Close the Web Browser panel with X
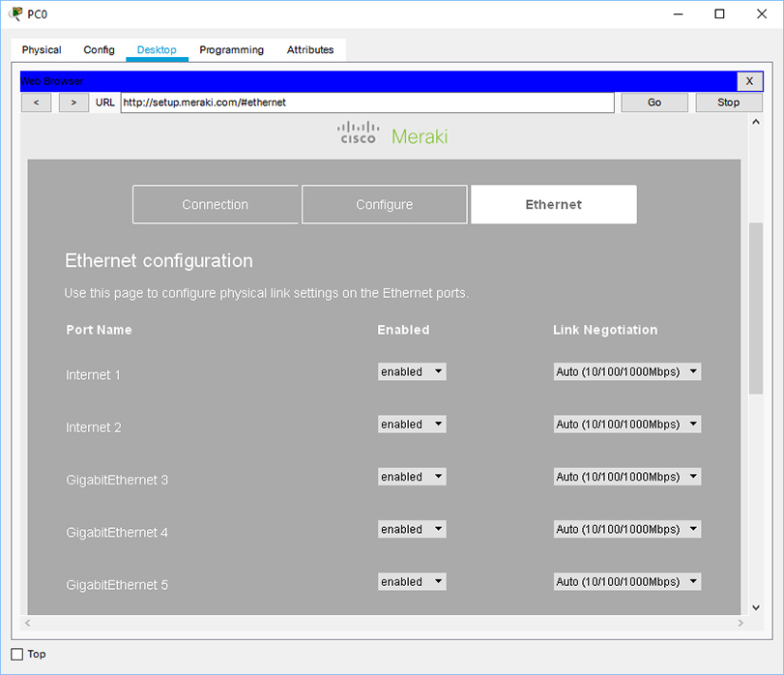 749,81
